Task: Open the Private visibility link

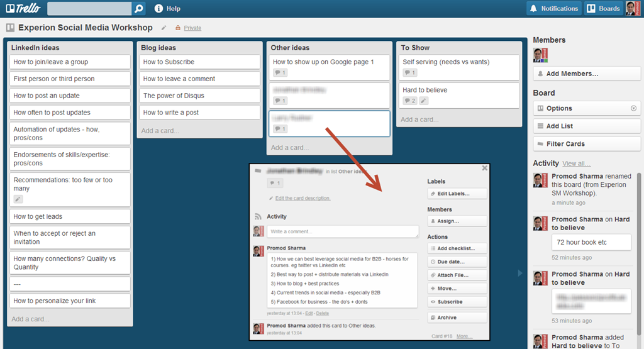Action: [x=192, y=28]
